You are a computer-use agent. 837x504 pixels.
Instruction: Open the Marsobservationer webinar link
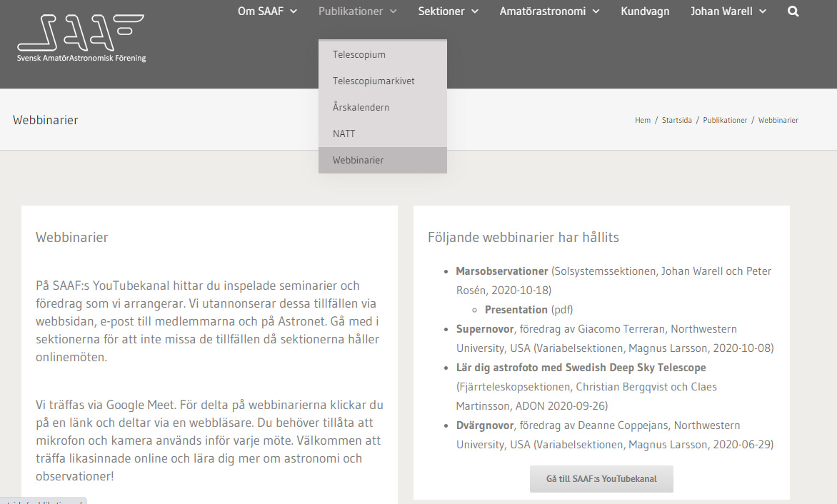[x=502, y=271]
